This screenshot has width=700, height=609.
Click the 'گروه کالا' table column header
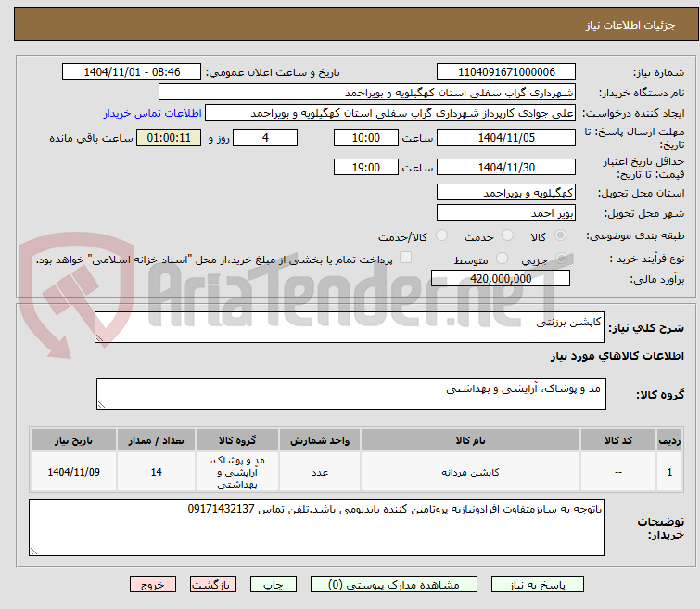click(x=237, y=440)
